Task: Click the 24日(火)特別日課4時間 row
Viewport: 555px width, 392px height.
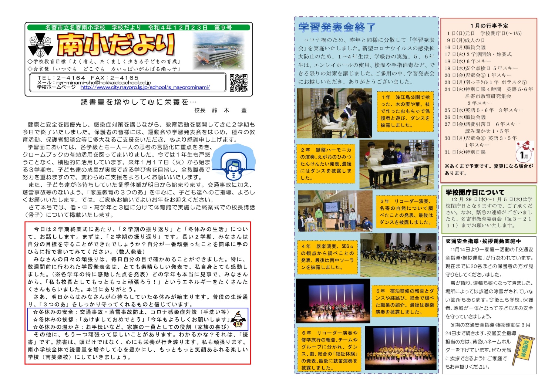Action: point(489,89)
